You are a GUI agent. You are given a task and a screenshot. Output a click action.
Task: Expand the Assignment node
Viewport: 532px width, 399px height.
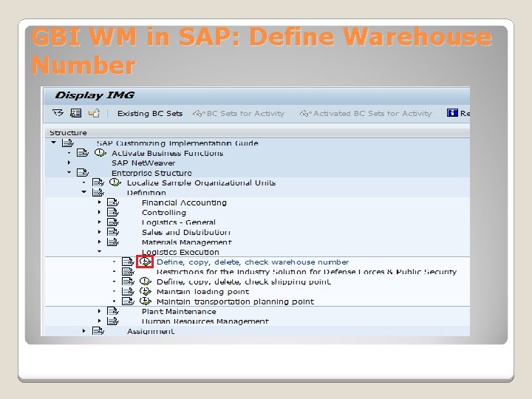(83, 331)
